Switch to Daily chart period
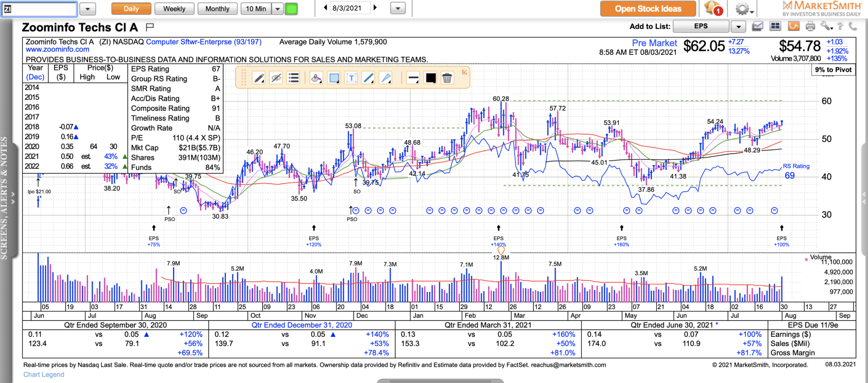This screenshot has width=868, height=383. pos(131,8)
